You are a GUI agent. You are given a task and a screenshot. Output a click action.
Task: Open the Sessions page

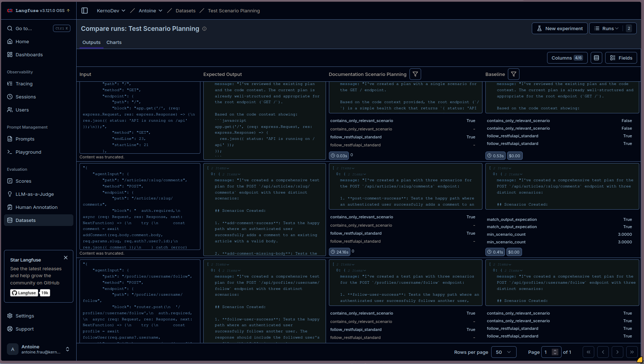tap(38, 97)
